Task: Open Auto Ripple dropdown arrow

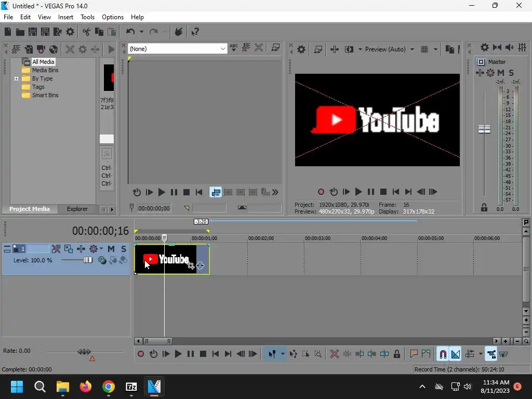Action: click(x=481, y=354)
